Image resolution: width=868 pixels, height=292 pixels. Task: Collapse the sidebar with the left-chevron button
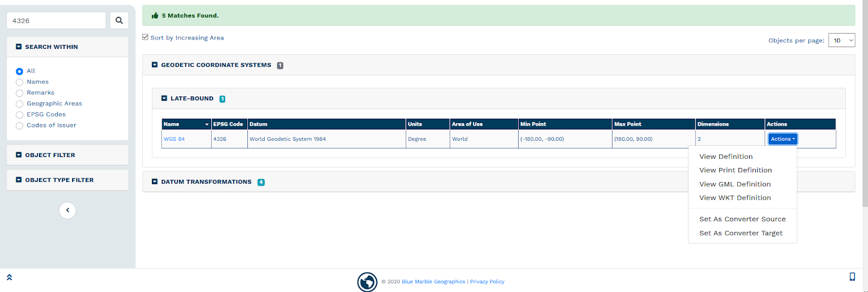click(67, 210)
